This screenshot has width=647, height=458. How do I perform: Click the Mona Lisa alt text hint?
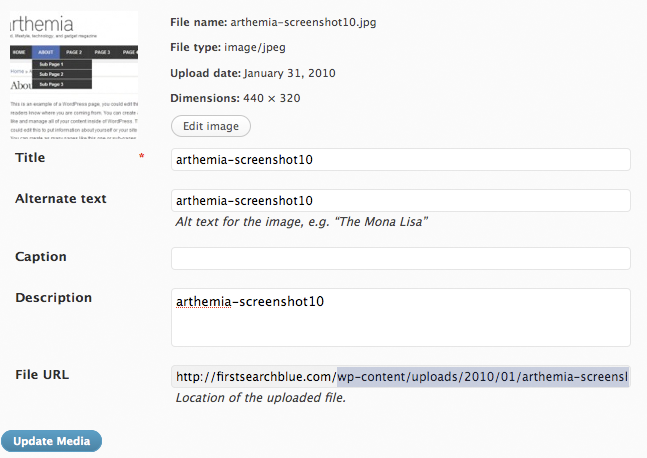302,222
